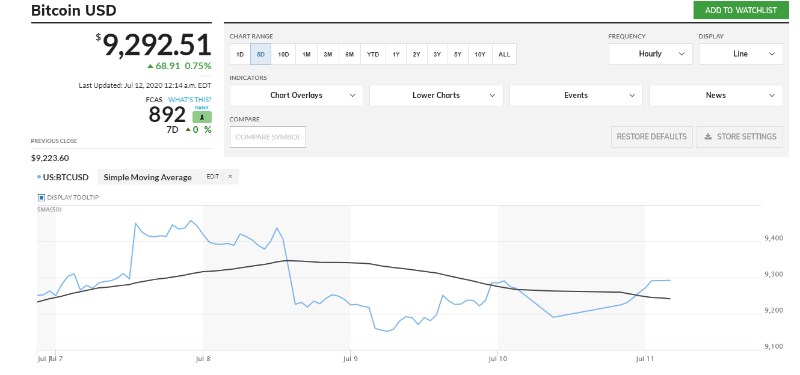This screenshot has width=800, height=375.
Task: Select the 1D chart range
Action: [240, 54]
